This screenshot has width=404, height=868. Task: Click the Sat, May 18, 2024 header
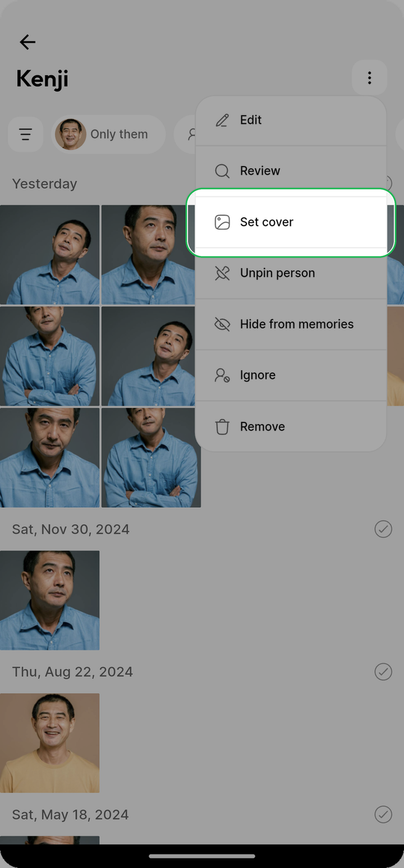[70, 815]
